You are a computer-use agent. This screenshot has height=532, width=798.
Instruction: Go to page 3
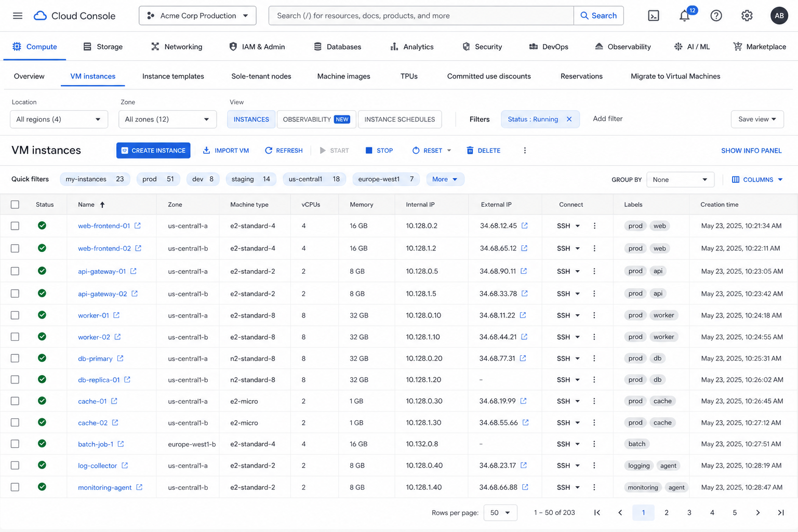[x=689, y=513]
